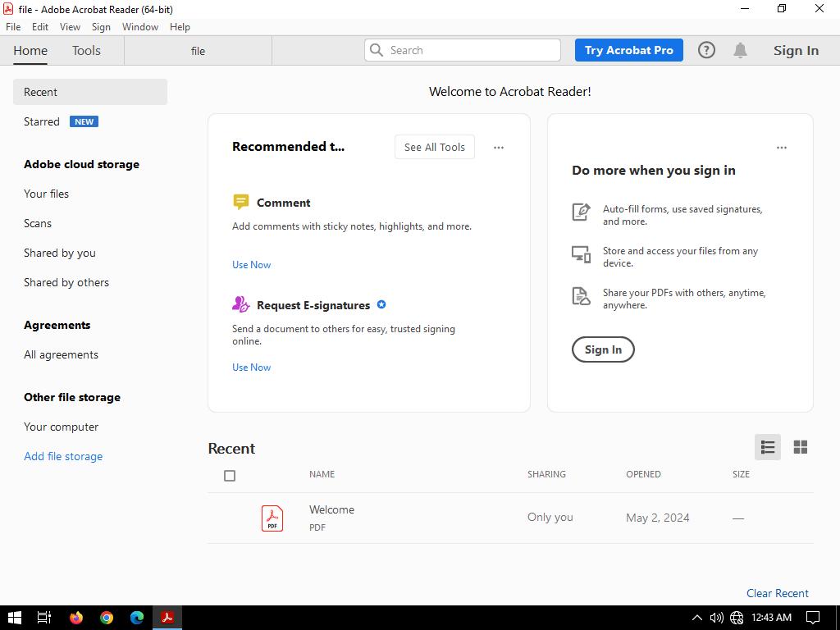Click the Clear Recent link
Image resolution: width=840 pixels, height=630 pixels.
pyautogui.click(x=777, y=593)
